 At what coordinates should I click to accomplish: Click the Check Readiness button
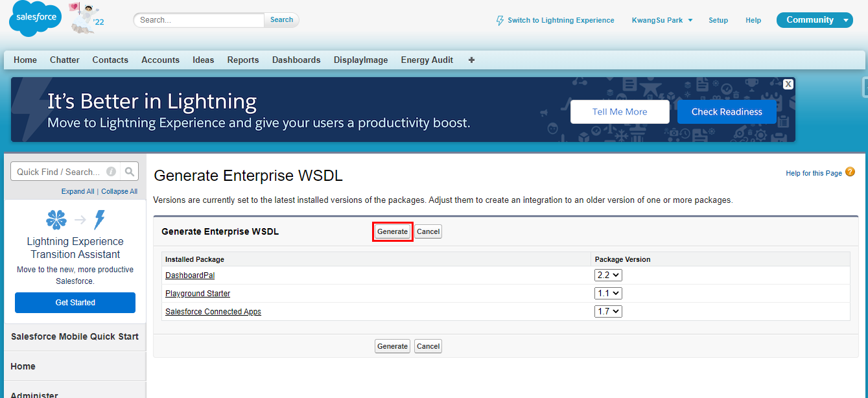pos(727,111)
